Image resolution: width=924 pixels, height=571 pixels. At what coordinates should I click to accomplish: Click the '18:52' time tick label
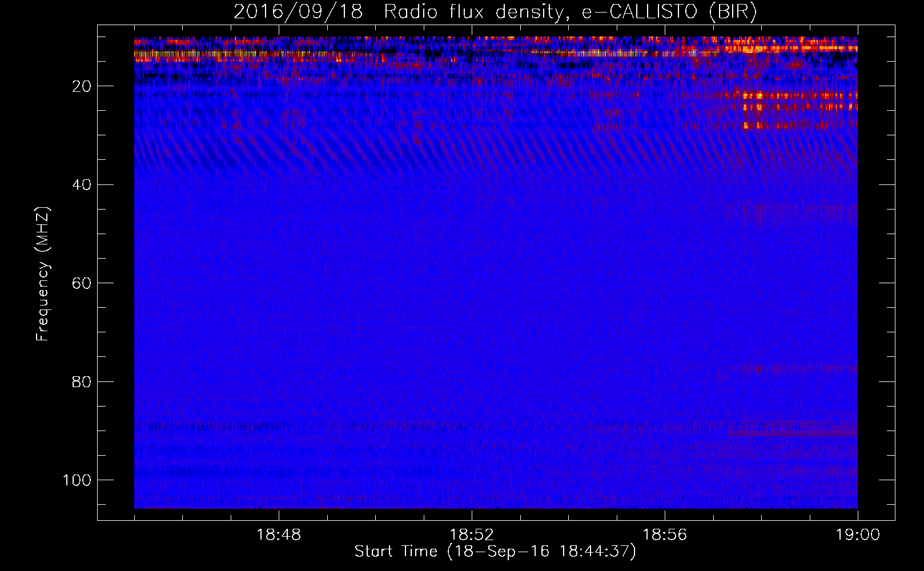pyautogui.click(x=472, y=535)
